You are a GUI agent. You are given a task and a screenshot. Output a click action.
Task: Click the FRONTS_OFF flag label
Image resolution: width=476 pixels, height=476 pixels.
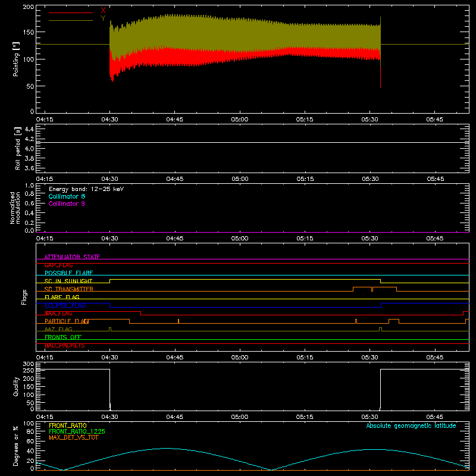point(63,337)
